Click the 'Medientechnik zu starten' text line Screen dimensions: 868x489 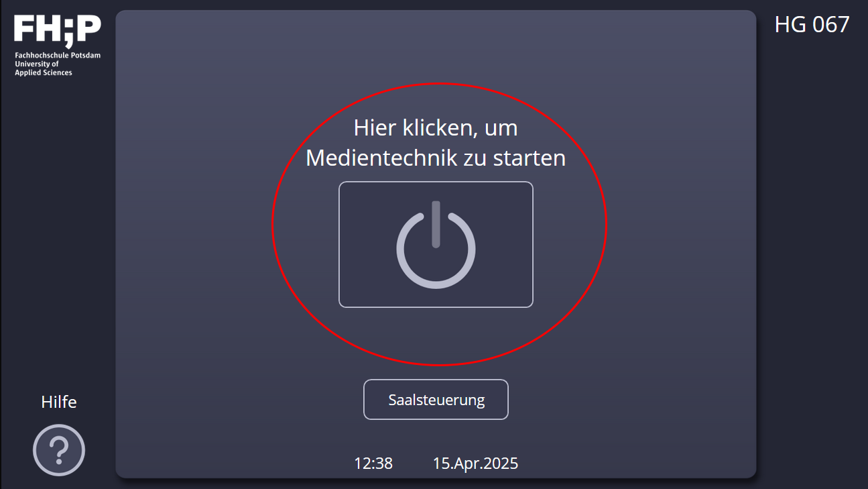(436, 158)
